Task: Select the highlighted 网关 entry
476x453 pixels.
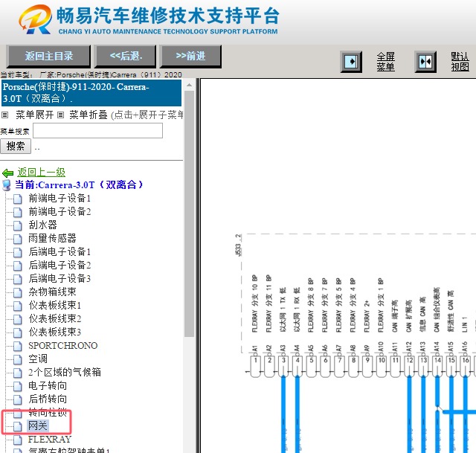Action: click(x=38, y=426)
